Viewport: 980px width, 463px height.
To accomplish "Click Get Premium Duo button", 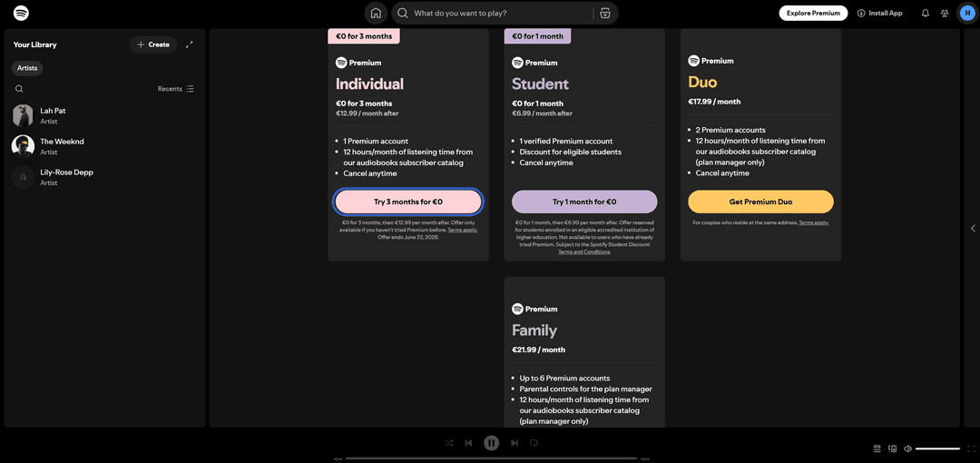I will coord(760,202).
